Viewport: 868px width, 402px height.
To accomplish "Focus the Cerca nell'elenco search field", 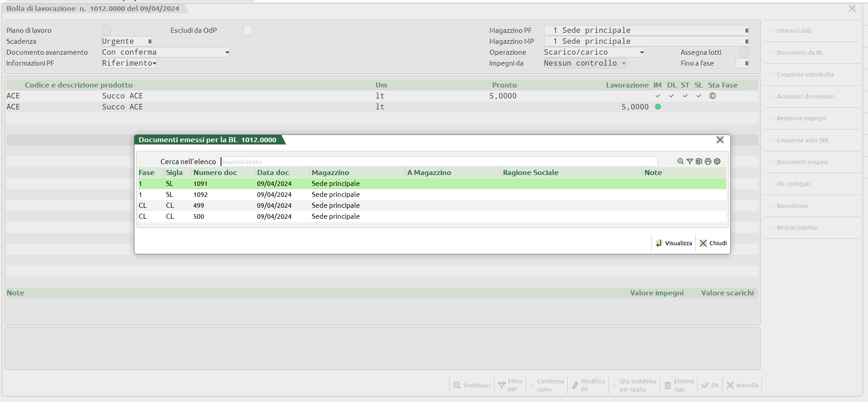I will pos(439,162).
